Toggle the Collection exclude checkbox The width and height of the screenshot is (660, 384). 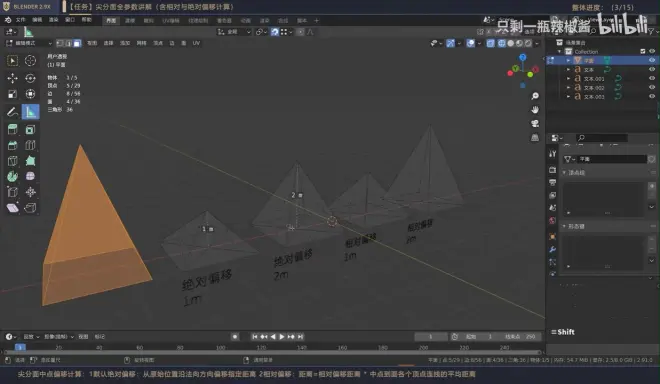643,51
